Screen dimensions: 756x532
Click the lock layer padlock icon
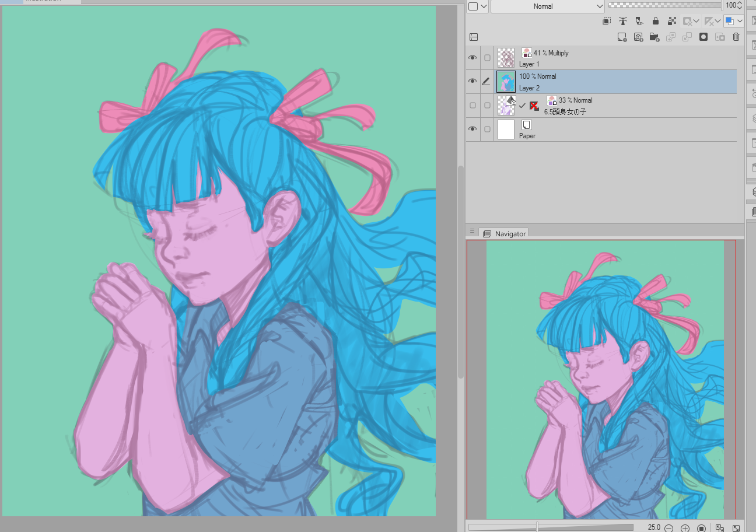coord(656,21)
